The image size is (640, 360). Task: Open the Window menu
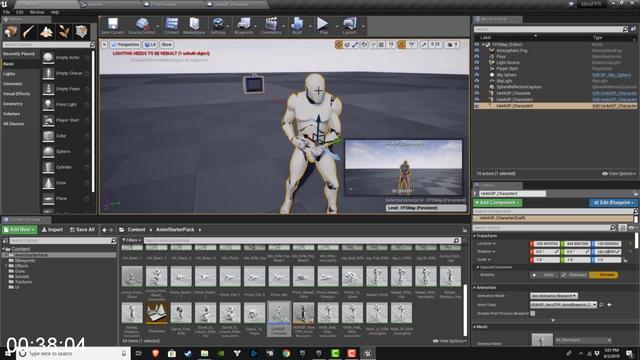point(37,12)
